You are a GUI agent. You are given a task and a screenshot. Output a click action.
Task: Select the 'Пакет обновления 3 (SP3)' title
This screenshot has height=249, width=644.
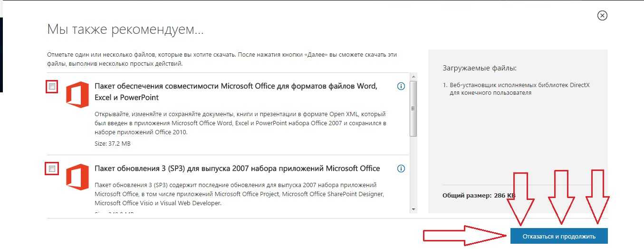237,168
